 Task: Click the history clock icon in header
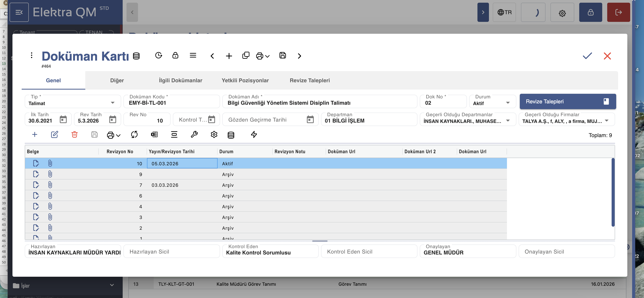coord(159,55)
